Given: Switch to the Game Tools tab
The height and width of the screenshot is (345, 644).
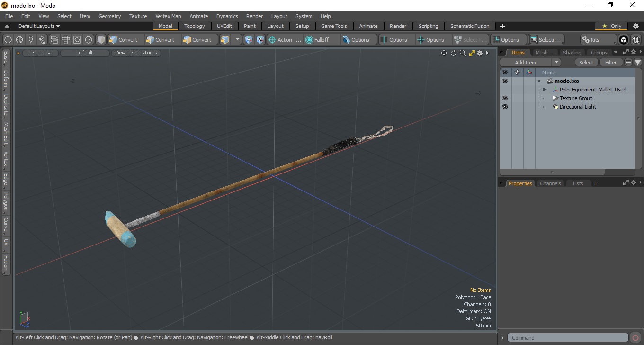Looking at the screenshot, I should click(334, 26).
